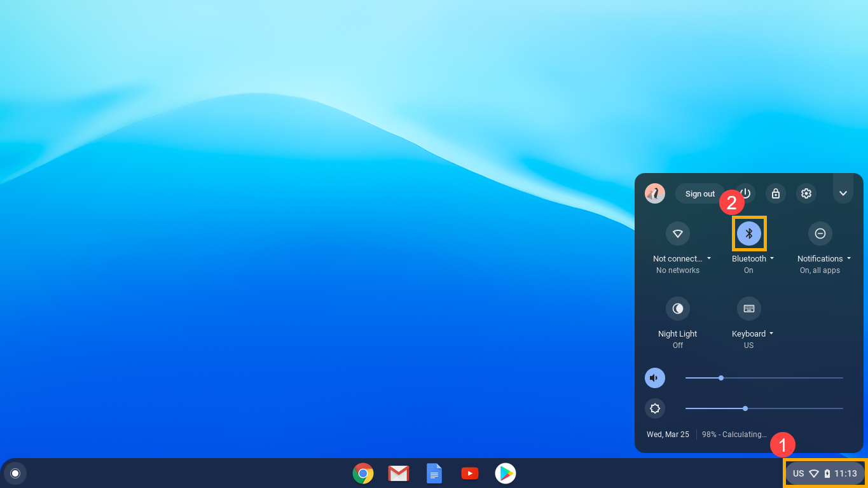
Task: Launch Gmail from the taskbar
Action: tap(398, 473)
